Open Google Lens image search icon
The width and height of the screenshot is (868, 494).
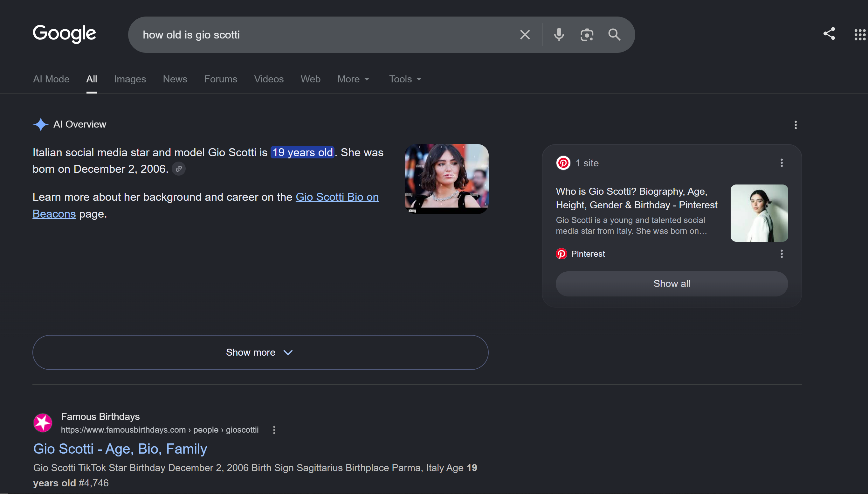tap(587, 35)
